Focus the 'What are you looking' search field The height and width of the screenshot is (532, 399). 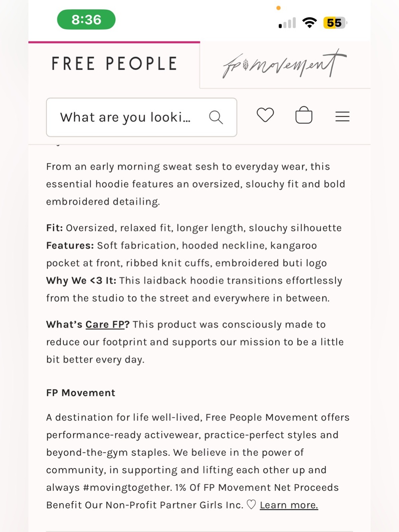[142, 117]
